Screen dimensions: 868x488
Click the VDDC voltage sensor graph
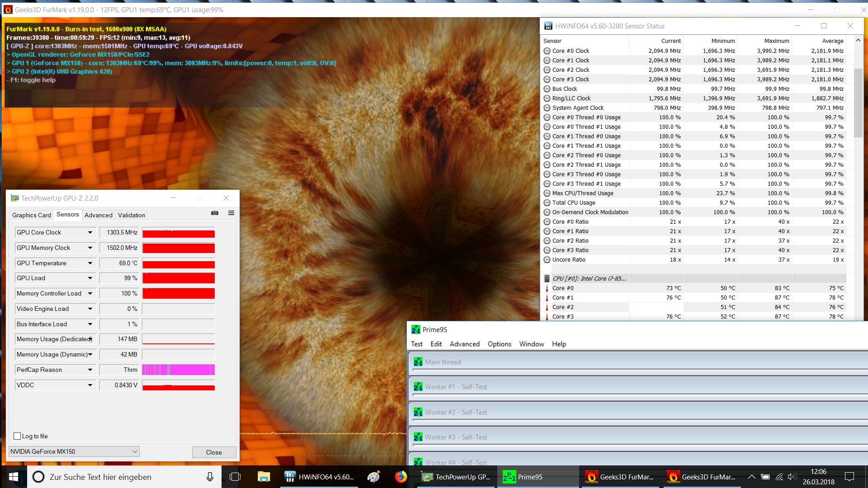[179, 385]
